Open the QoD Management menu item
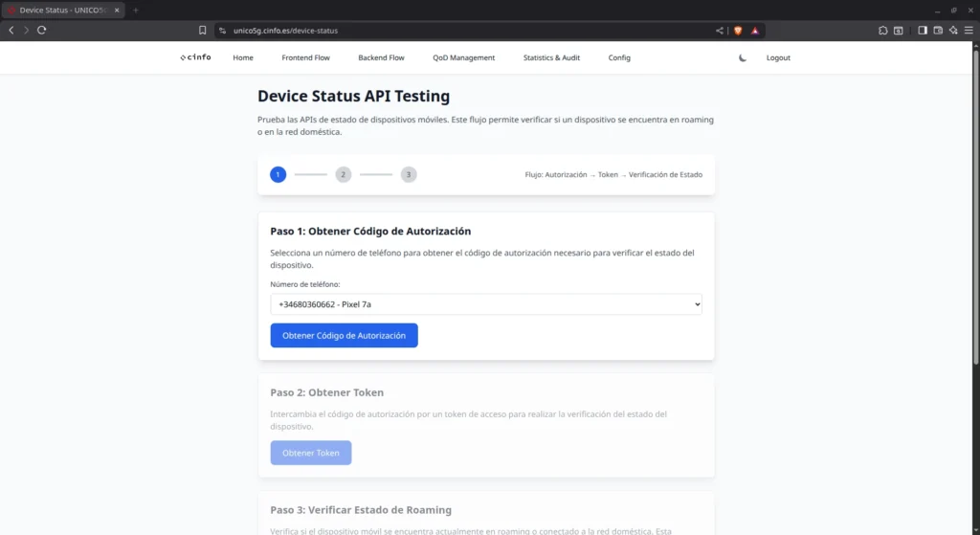Viewport: 980px width, 535px height. point(463,57)
